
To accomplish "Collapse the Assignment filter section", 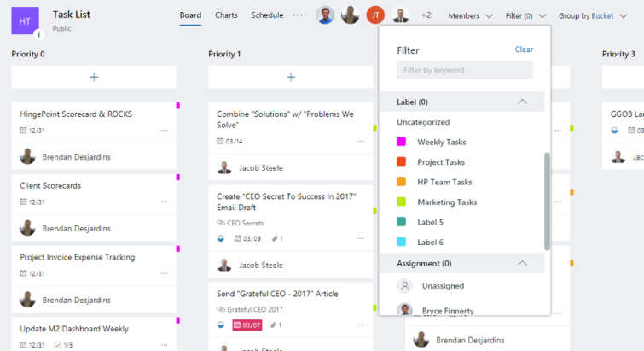I will pyautogui.click(x=522, y=263).
